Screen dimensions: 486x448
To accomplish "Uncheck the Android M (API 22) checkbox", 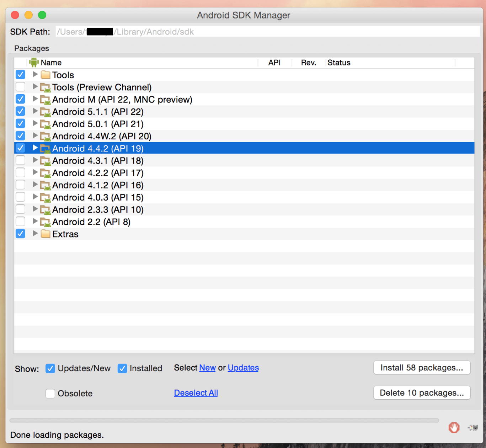I will (x=21, y=99).
